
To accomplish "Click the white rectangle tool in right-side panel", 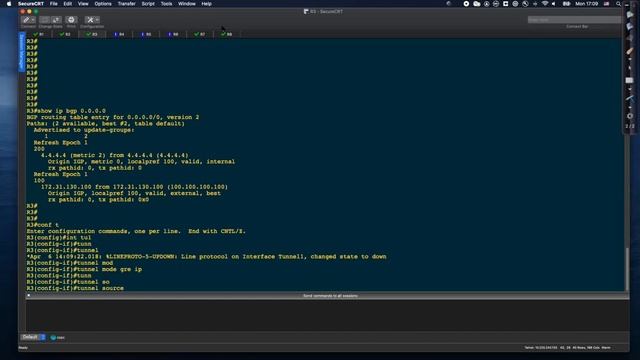I will pyautogui.click(x=629, y=80).
